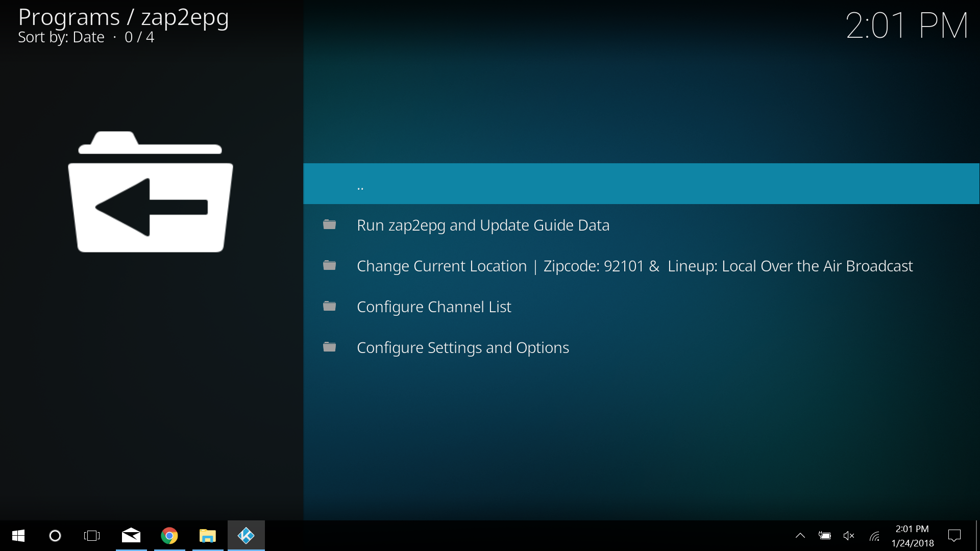Open File Explorer from taskbar

tap(208, 536)
